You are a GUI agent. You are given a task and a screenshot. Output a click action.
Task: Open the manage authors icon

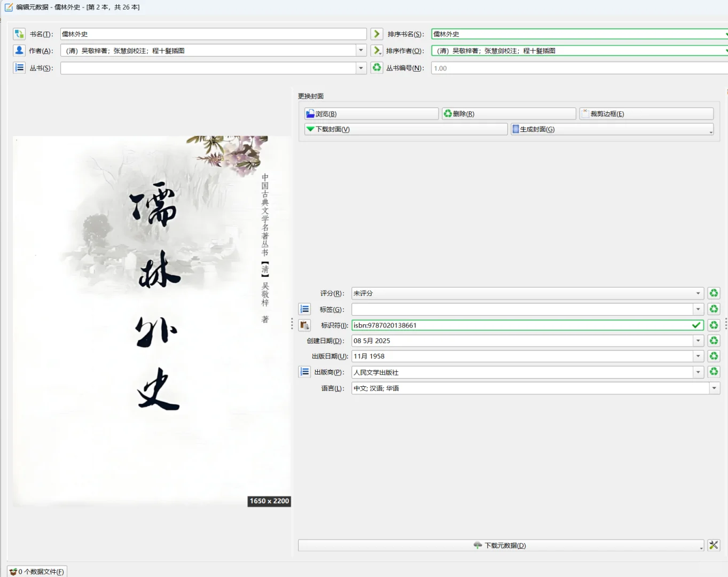19,51
